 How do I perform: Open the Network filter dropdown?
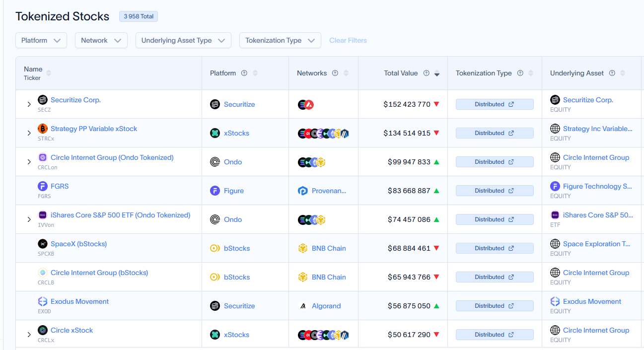point(101,40)
